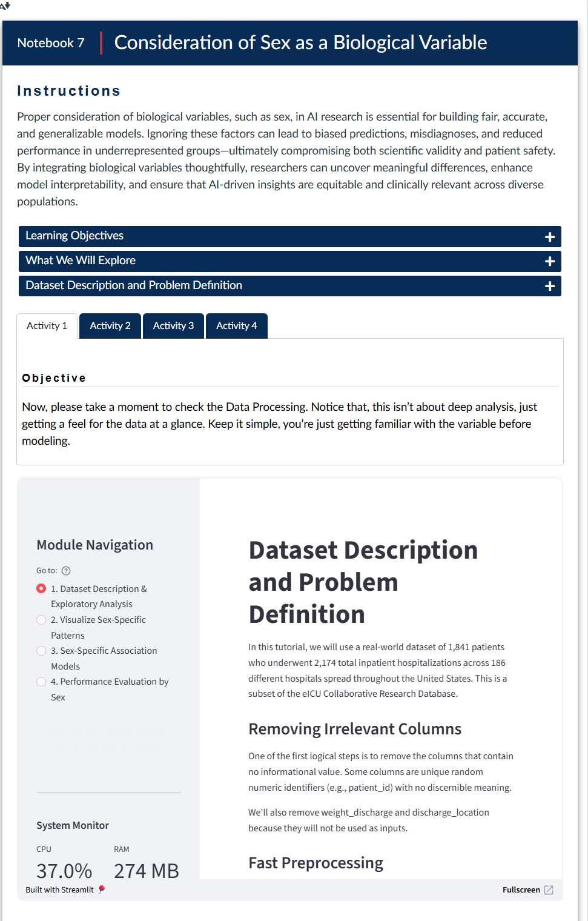Select the 1. Dataset Description & Exploratory Analysis radio
The height and width of the screenshot is (921, 588).
(41, 588)
